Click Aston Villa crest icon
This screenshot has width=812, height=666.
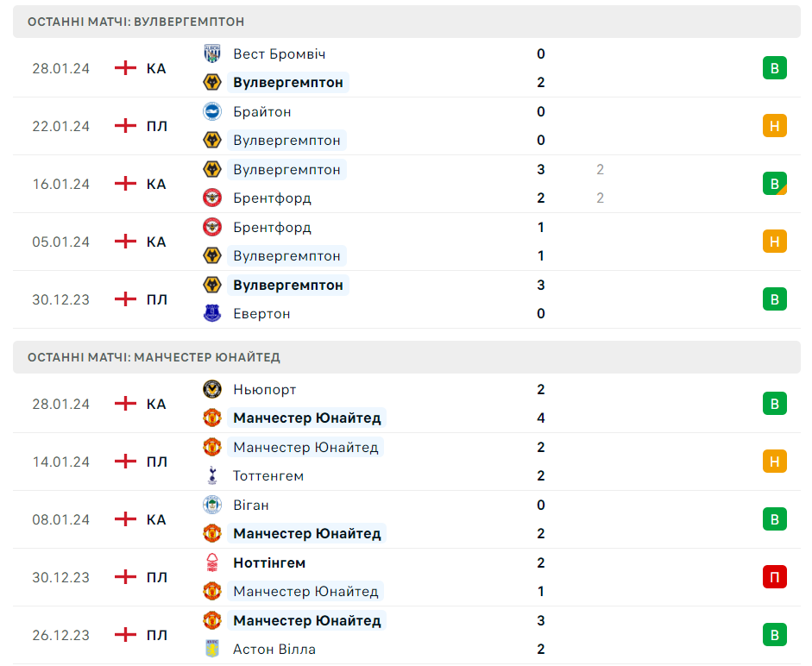point(212,649)
